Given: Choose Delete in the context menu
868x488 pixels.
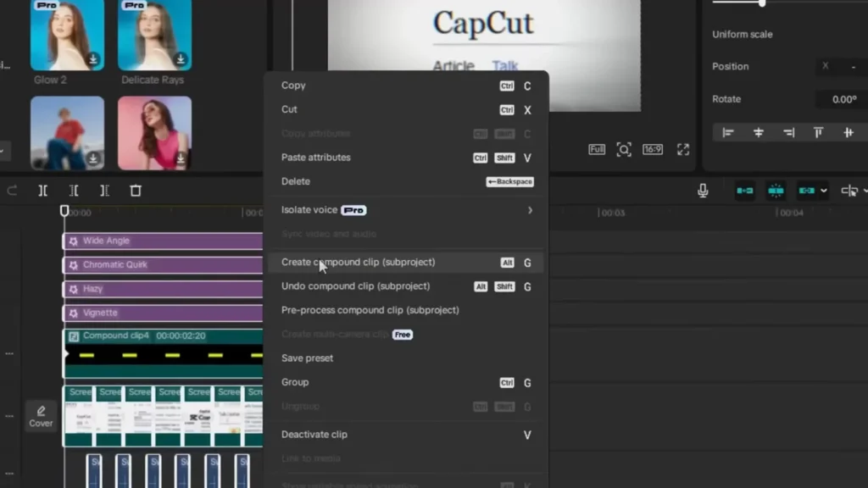Looking at the screenshot, I should coord(407,181).
